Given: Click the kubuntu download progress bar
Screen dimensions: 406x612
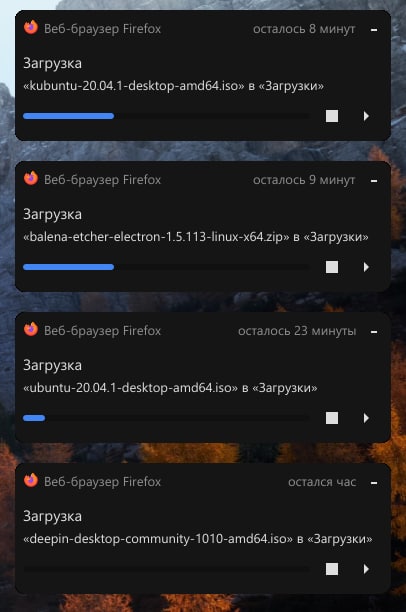Looking at the screenshot, I should [x=166, y=116].
